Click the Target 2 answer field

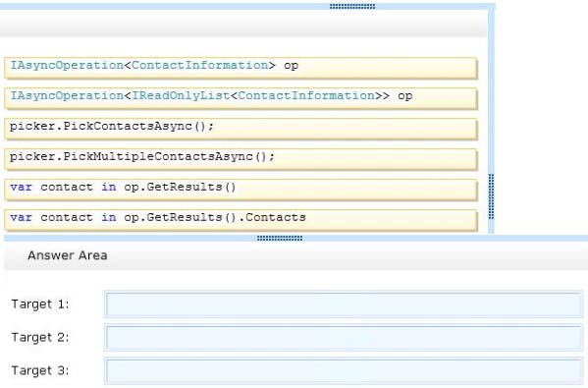344,338
